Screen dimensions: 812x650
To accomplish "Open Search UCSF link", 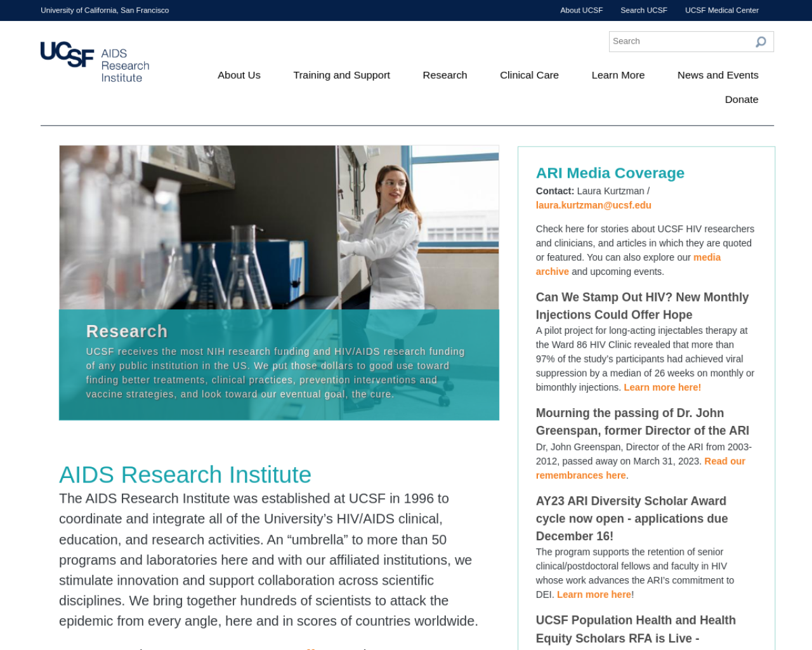I will (643, 10).
